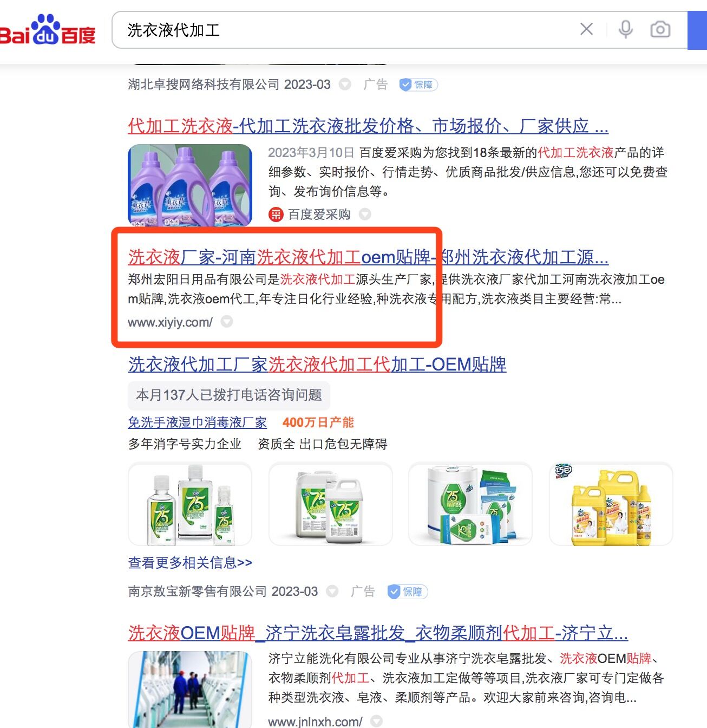Image resolution: width=707 pixels, height=728 pixels.
Task: Expand dropdown arrow next to 湖北卓搜网络科技有限公司 2023-03
Action: [x=345, y=84]
